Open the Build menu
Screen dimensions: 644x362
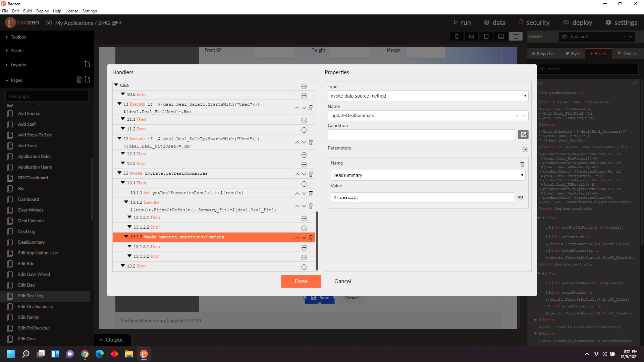pyautogui.click(x=28, y=11)
